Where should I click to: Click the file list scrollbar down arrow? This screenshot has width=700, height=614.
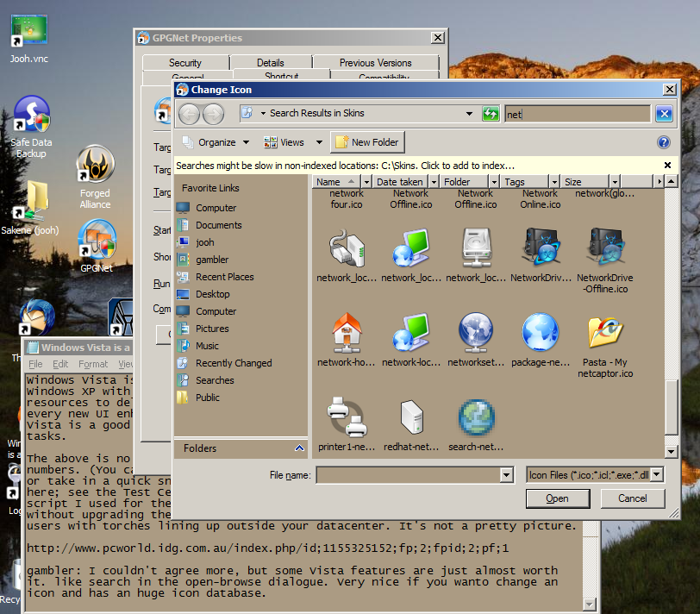pos(671,452)
